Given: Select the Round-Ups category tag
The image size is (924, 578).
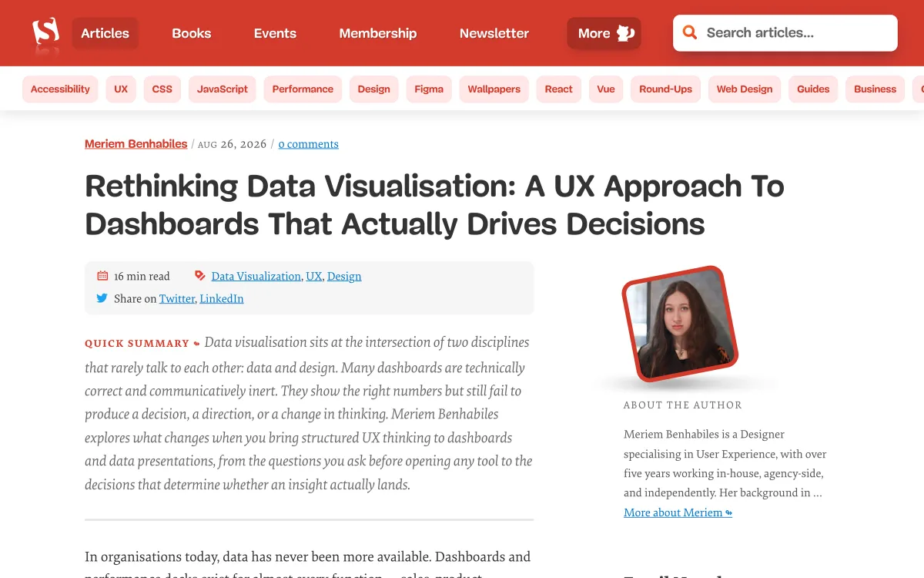Looking at the screenshot, I should 666,89.
